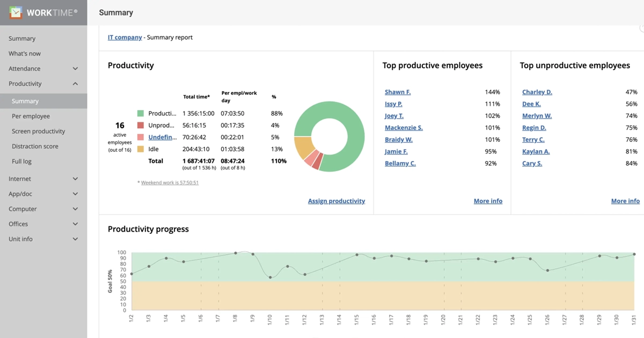Expand the Attendance menu chevron
This screenshot has height=338, width=644.
coord(75,69)
